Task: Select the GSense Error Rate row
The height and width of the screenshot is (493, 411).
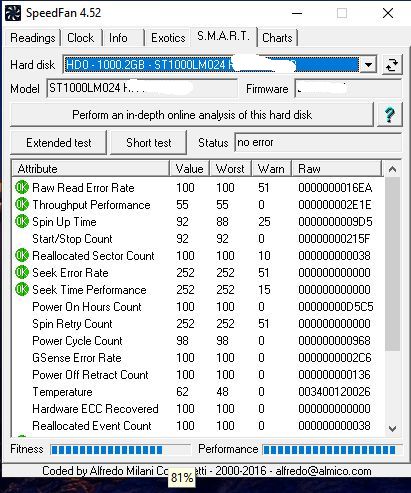Action: (x=198, y=358)
